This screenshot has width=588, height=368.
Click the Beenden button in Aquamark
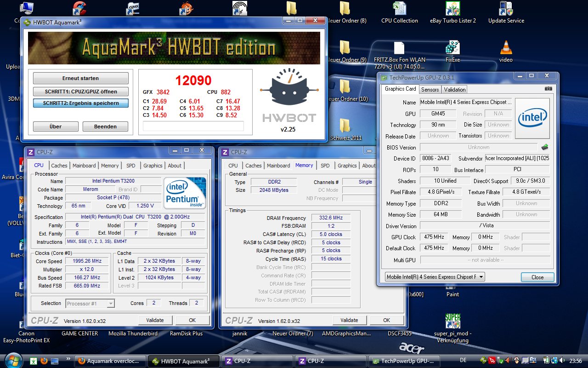coord(106,126)
